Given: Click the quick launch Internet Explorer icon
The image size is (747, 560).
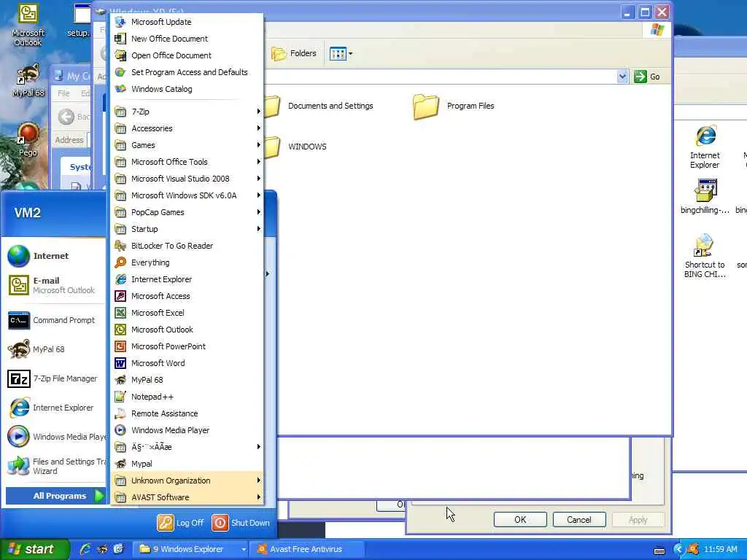Looking at the screenshot, I should point(85,549).
